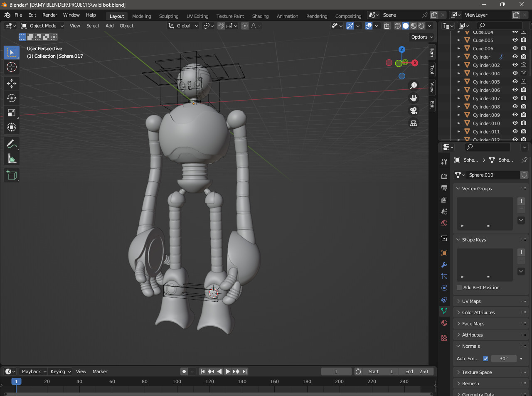Open Playback dropdown in timeline
The height and width of the screenshot is (396, 532).
point(34,371)
